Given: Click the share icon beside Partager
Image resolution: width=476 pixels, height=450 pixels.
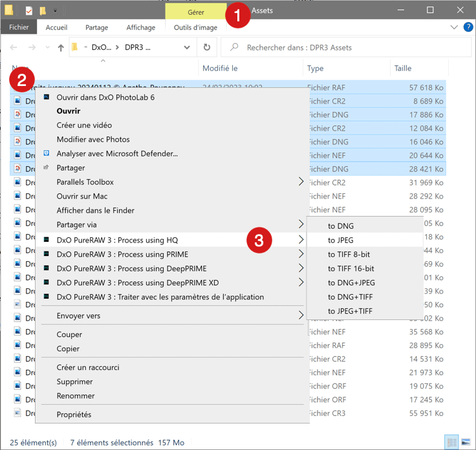Looking at the screenshot, I should click(46, 167).
